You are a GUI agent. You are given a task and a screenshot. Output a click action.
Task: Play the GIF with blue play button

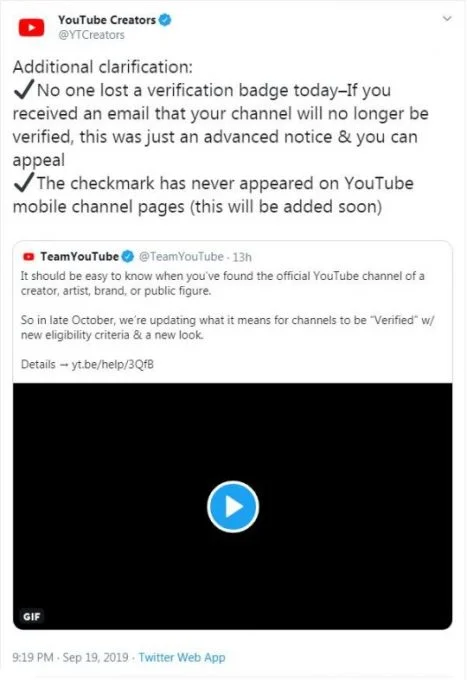point(233,507)
